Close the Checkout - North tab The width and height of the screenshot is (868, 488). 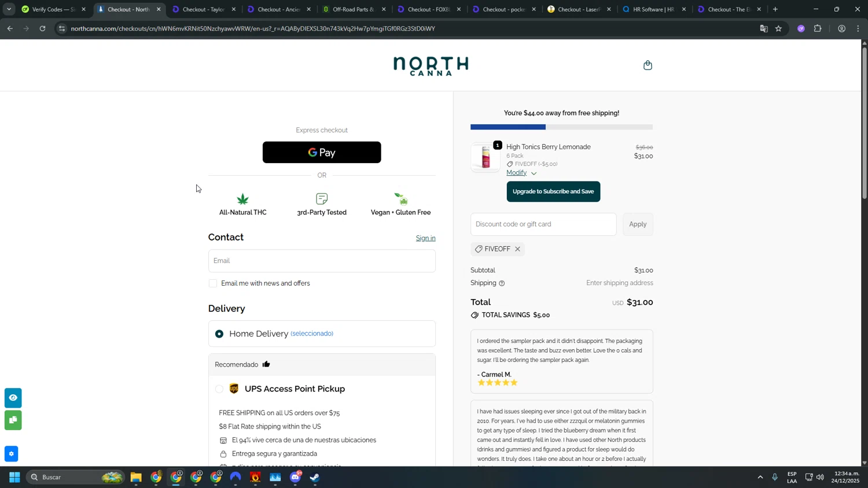tap(159, 9)
